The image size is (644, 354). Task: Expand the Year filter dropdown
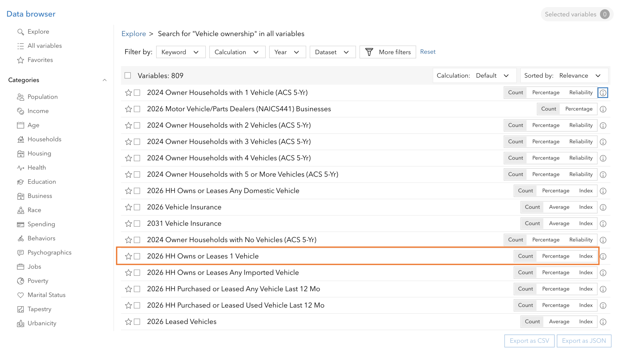click(287, 52)
